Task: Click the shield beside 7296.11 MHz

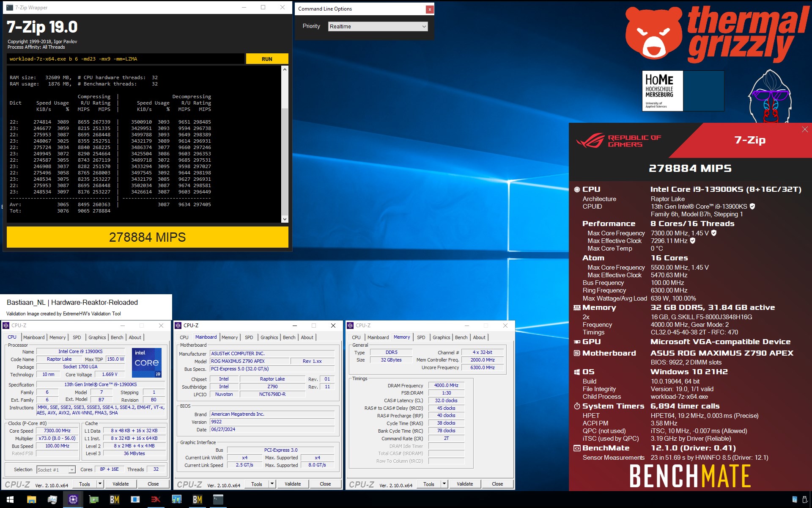Action: click(693, 240)
